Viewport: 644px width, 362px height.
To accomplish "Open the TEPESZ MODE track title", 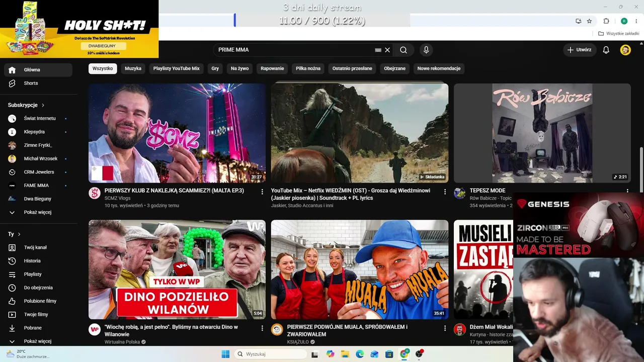I will click(488, 191).
